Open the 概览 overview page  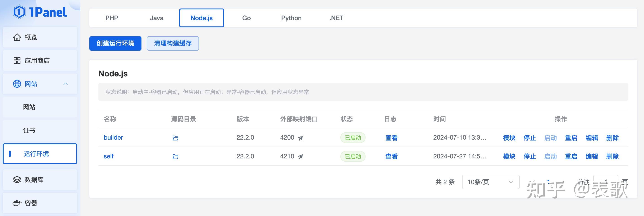point(40,37)
